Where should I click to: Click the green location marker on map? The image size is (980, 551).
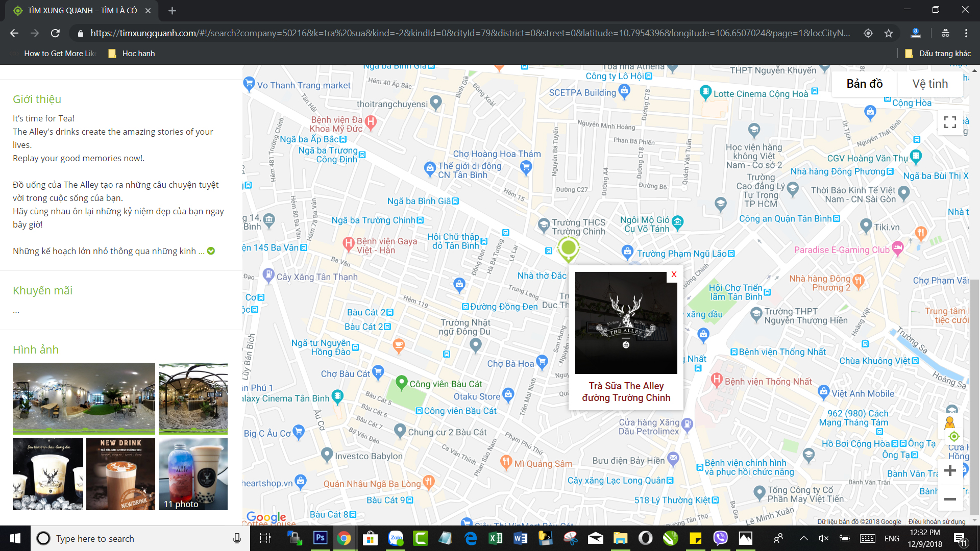(x=568, y=248)
